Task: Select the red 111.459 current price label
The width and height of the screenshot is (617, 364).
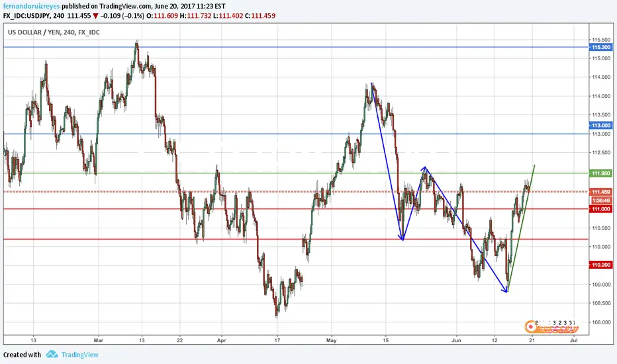Action: [x=600, y=192]
